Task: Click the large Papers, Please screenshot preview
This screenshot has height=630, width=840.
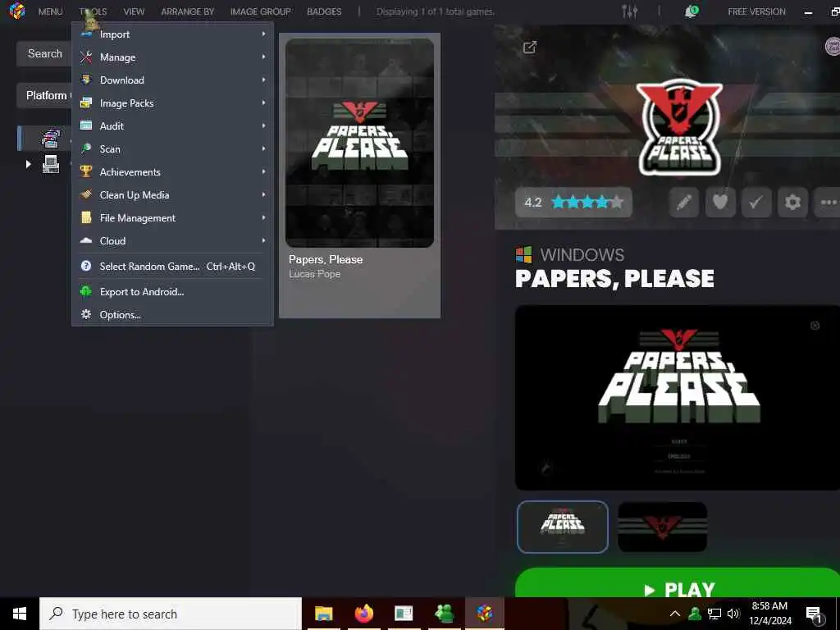Action: (x=677, y=398)
